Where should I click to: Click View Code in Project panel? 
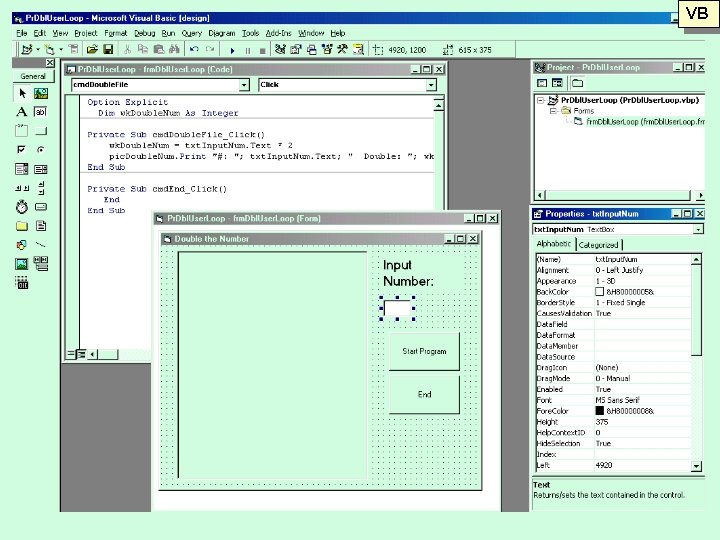coord(542,83)
